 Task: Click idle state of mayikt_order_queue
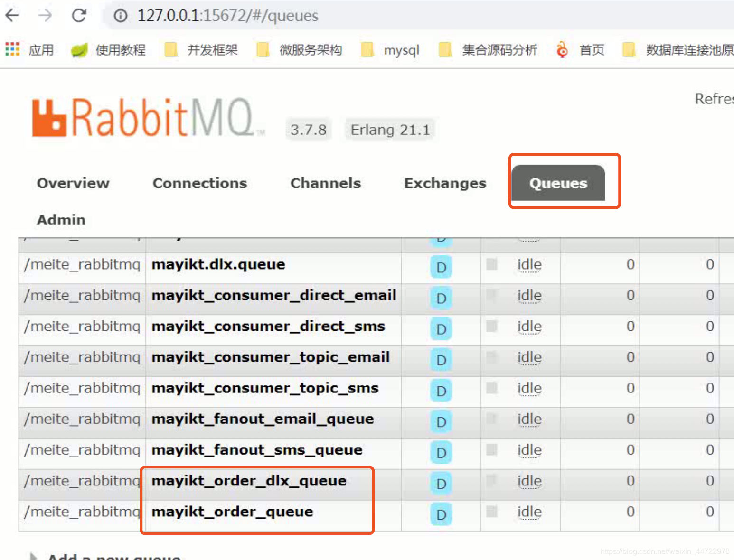click(x=529, y=512)
